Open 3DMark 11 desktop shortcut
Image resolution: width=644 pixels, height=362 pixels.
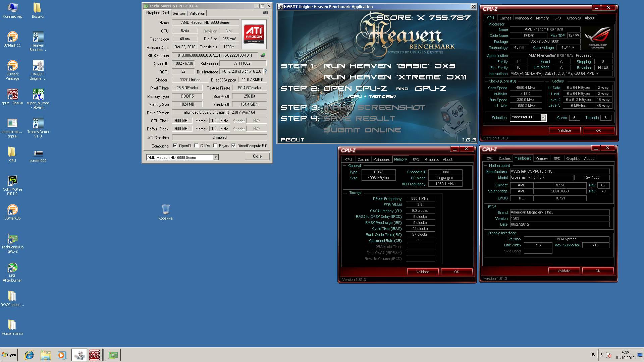tap(12, 39)
